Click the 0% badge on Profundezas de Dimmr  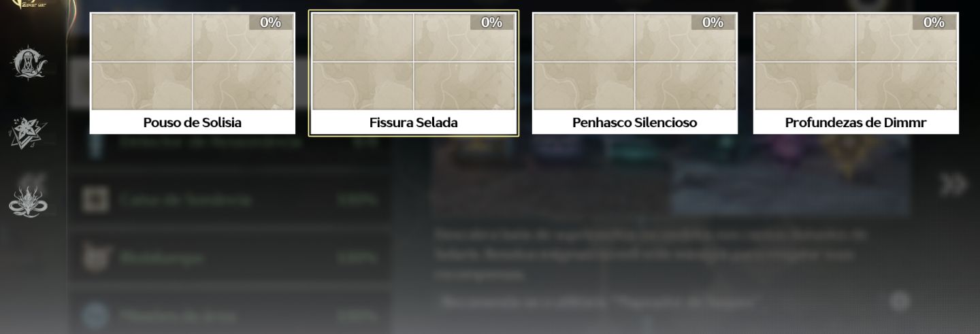click(934, 22)
